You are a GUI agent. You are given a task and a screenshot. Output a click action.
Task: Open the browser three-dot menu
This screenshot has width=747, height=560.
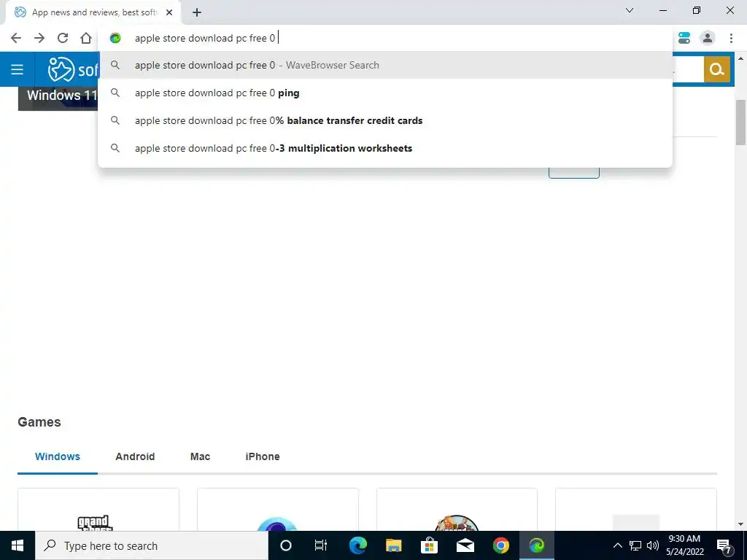tap(731, 38)
